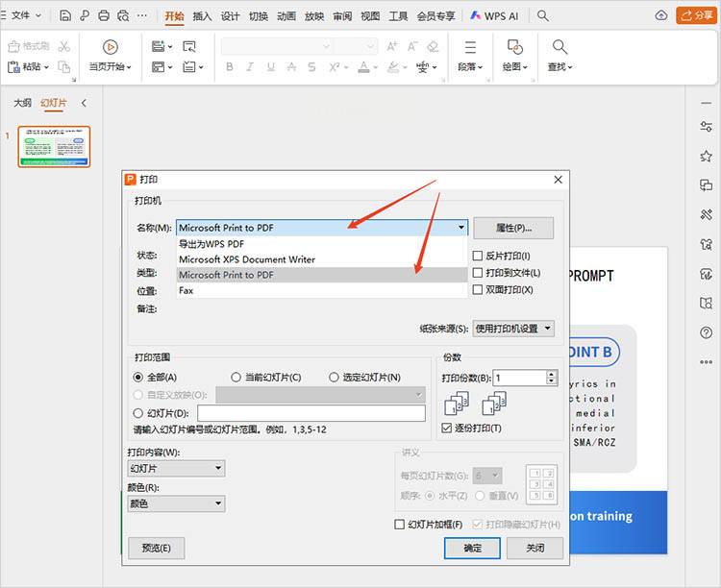Click the 当页开始 slideshow play icon

pyautogui.click(x=110, y=47)
